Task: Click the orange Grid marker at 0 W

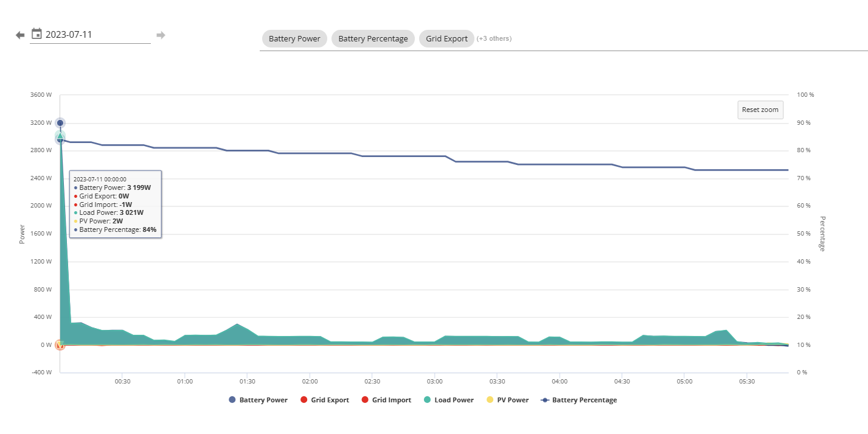Action: [60, 345]
